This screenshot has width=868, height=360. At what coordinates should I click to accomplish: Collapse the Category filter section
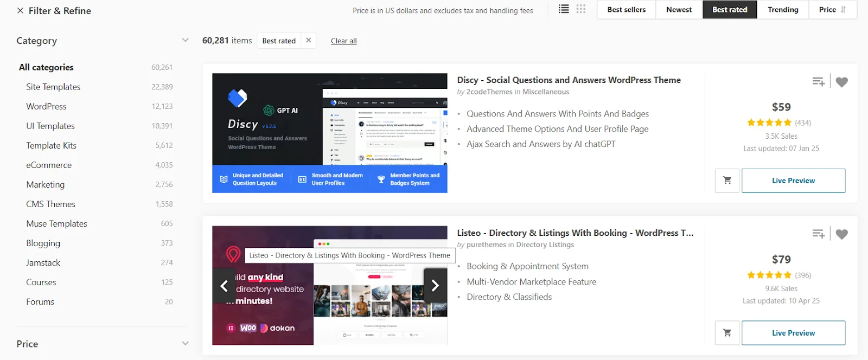tap(185, 40)
